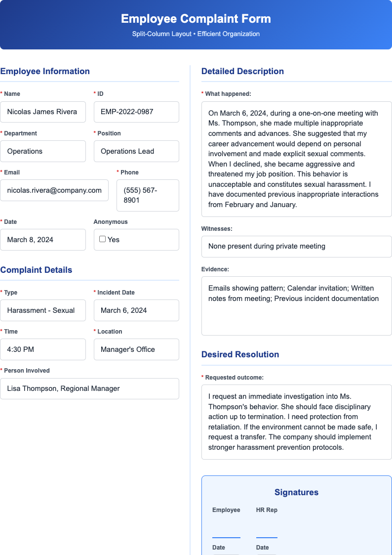The image size is (392, 555).
Task: Select the Person Involved input field
Action: pyautogui.click(x=90, y=388)
